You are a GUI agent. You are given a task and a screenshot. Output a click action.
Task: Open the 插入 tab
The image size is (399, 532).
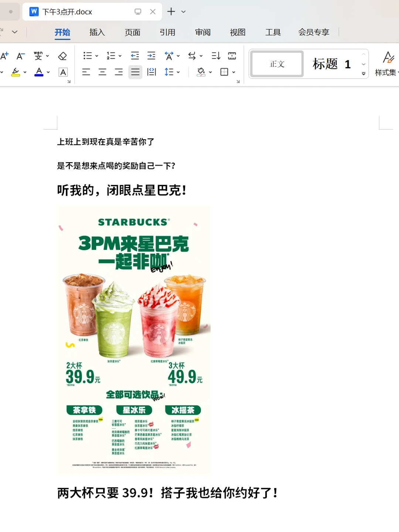(x=97, y=33)
